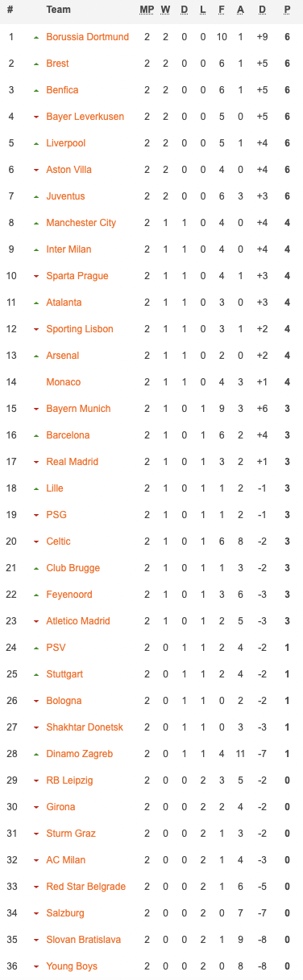Open the Borussia Dortmund team link
Image resolution: width=303 pixels, height=980 pixels.
tap(87, 37)
